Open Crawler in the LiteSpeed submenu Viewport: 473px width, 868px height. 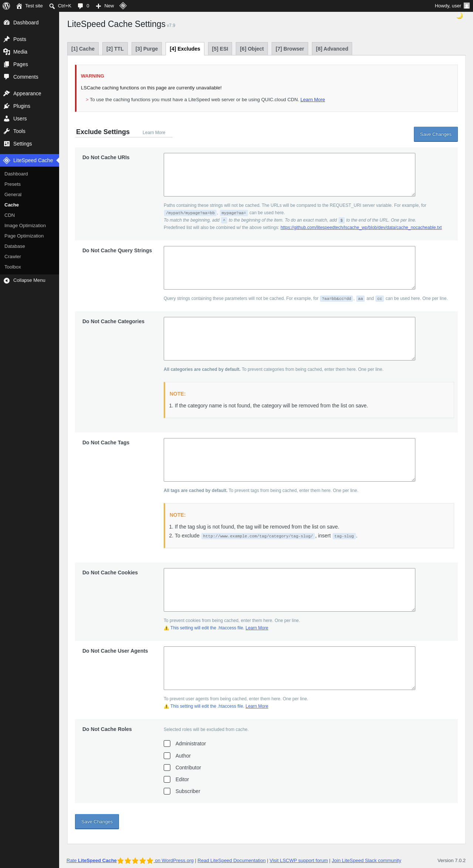(13, 257)
